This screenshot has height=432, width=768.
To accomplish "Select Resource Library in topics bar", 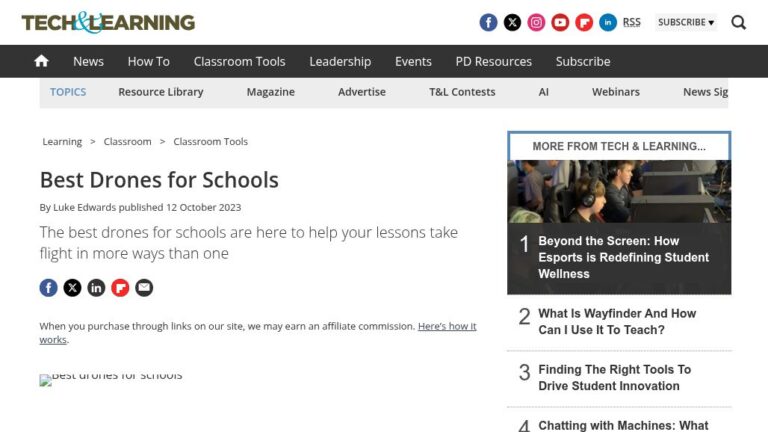I will 161,92.
